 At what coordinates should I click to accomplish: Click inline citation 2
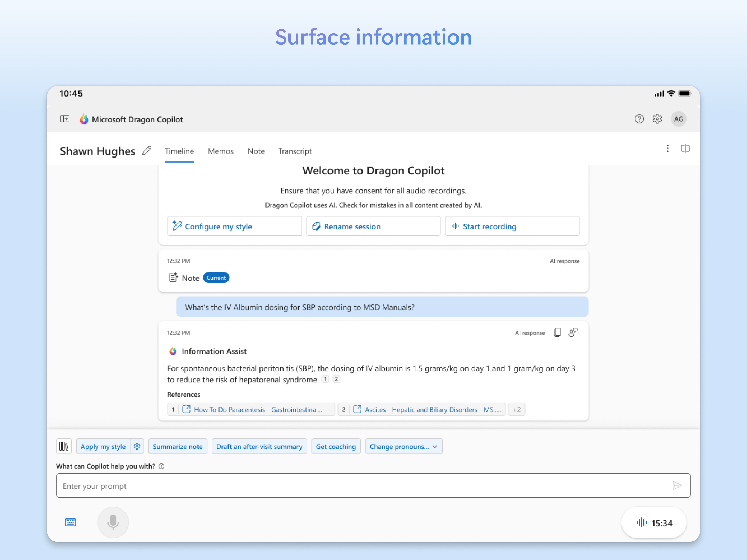point(336,379)
